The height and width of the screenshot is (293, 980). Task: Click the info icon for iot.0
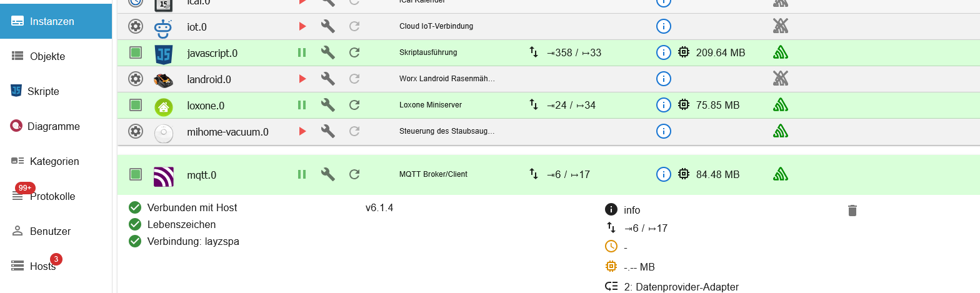[x=663, y=26]
